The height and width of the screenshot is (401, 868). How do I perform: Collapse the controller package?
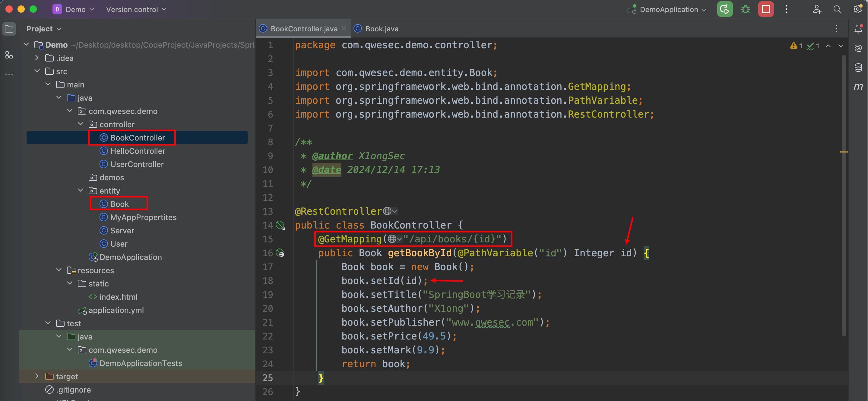coord(81,124)
